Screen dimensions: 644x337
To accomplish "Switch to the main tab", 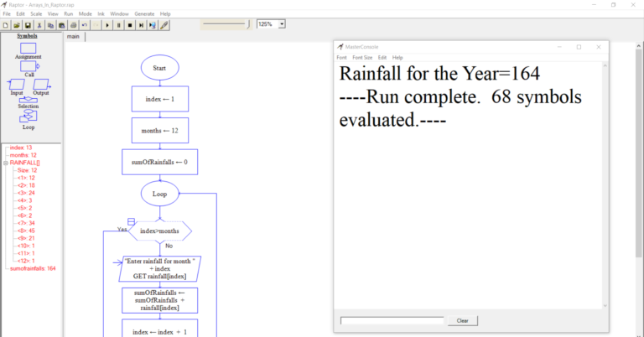I will [74, 37].
